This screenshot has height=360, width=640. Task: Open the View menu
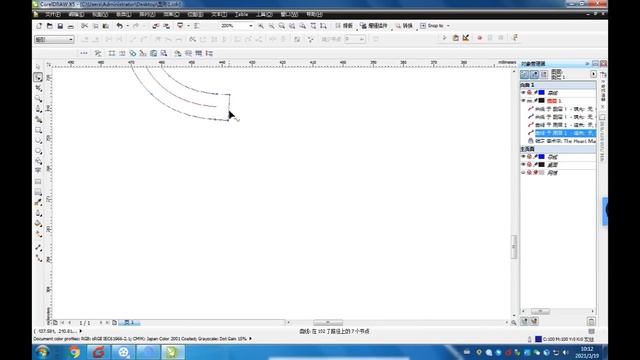click(100, 14)
